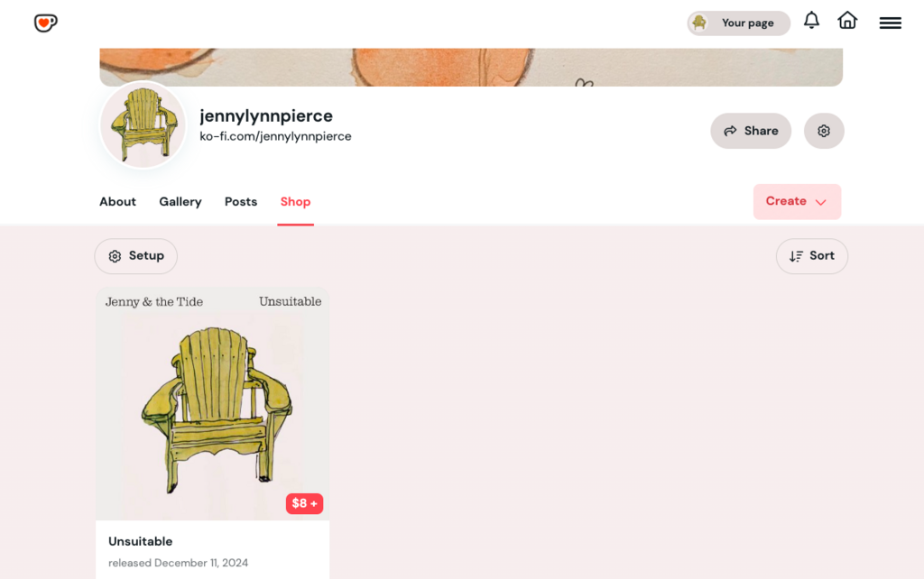This screenshot has width=924, height=579.
Task: Expand the Create dropdown
Action: [x=797, y=201]
